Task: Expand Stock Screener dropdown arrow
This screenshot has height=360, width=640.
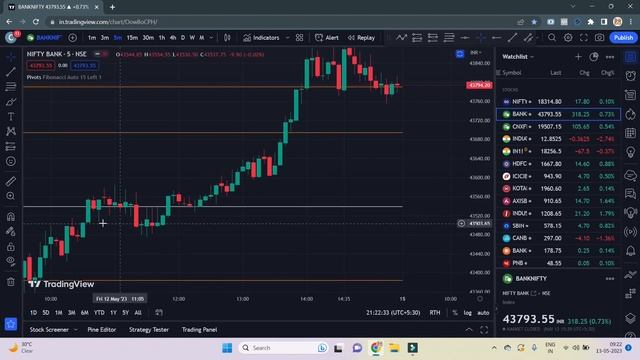Action: click(76, 330)
